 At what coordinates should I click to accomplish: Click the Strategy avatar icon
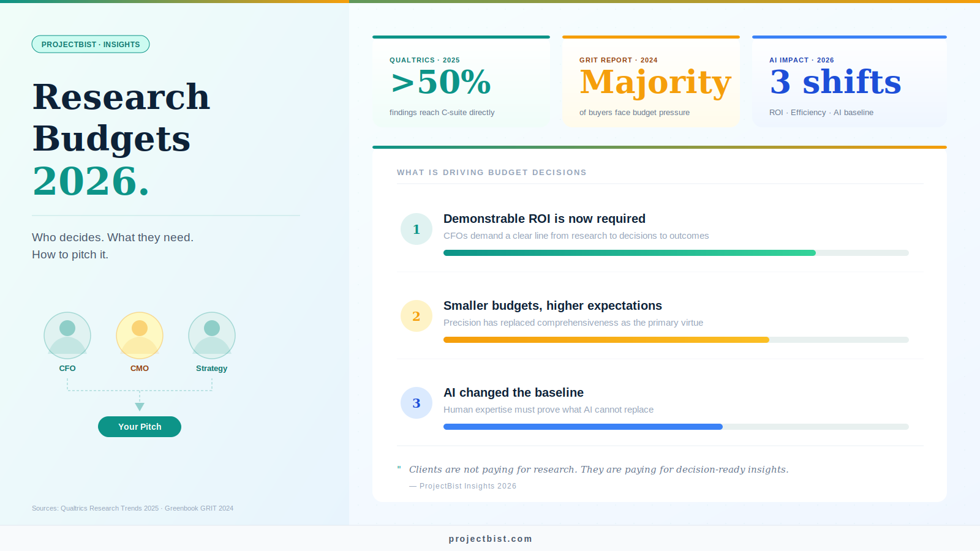(x=212, y=335)
